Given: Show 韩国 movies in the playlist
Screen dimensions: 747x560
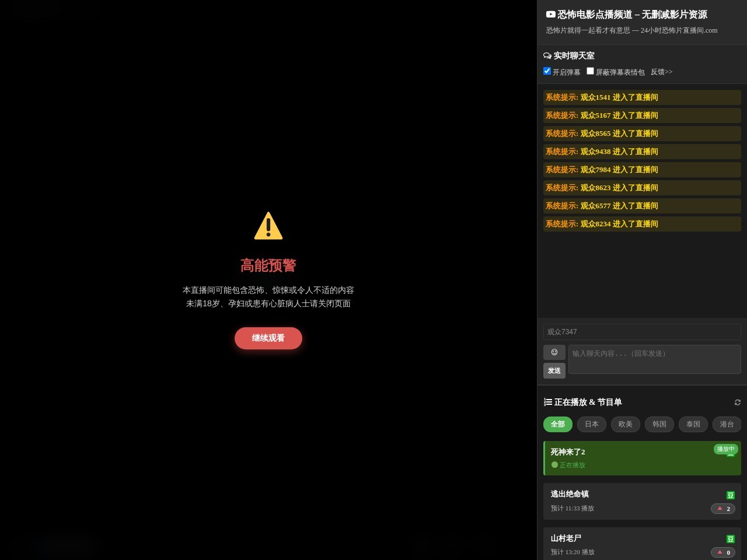Looking at the screenshot, I should click(x=659, y=425).
